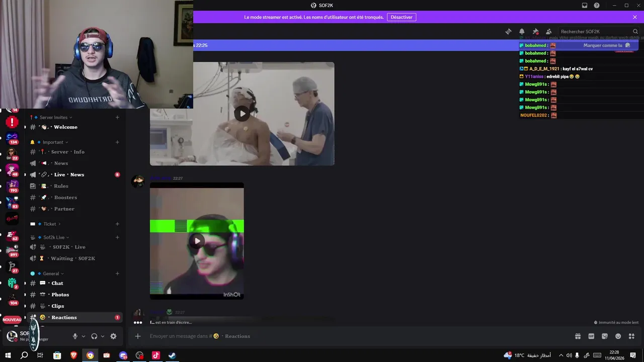
Task: Open the Clips channel
Action: coord(74,306)
